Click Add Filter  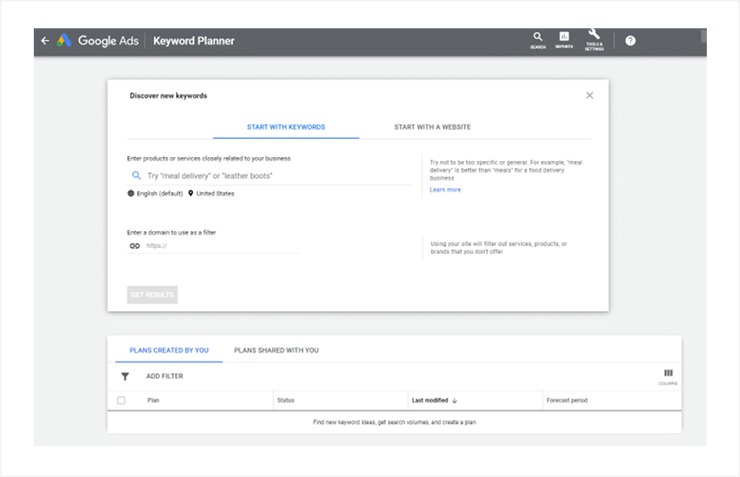tap(164, 376)
